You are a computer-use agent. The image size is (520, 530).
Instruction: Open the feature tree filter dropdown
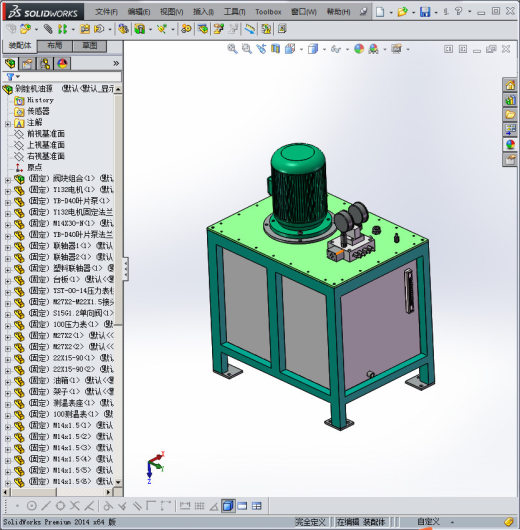(13, 77)
